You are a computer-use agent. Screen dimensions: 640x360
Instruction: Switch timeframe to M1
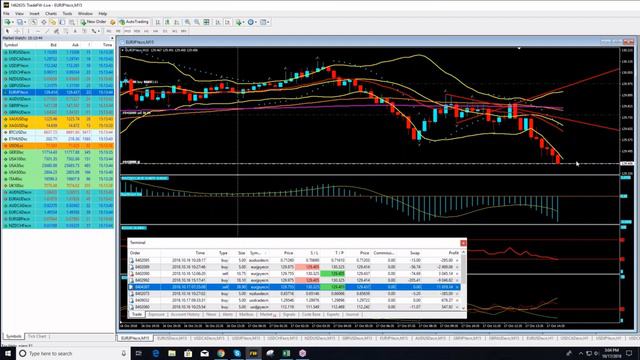[x=109, y=31]
